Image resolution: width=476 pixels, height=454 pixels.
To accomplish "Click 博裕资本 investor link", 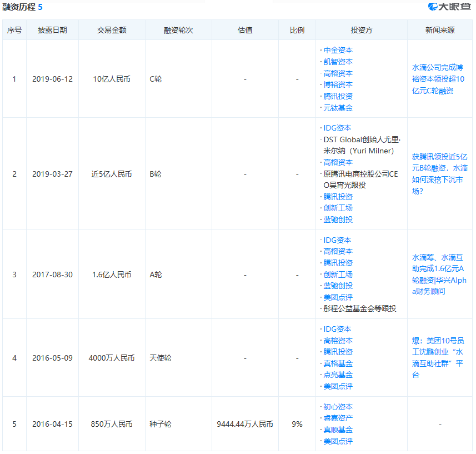I will tap(338, 84).
